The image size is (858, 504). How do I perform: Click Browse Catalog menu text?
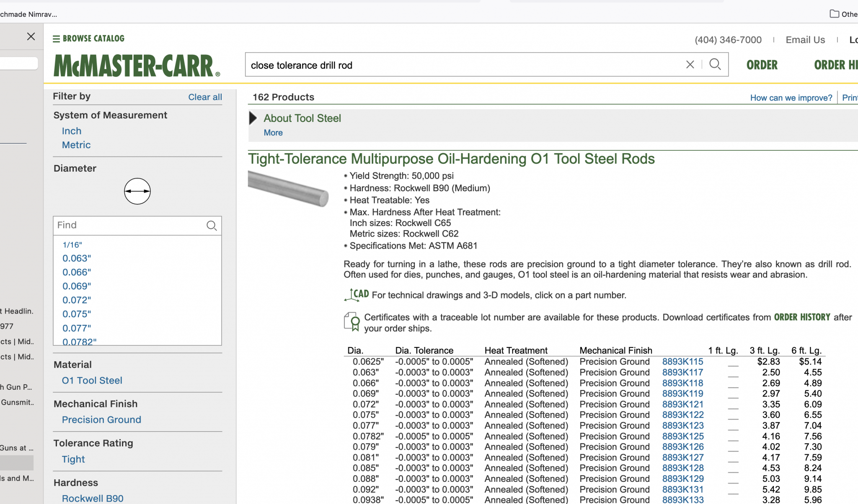point(93,39)
